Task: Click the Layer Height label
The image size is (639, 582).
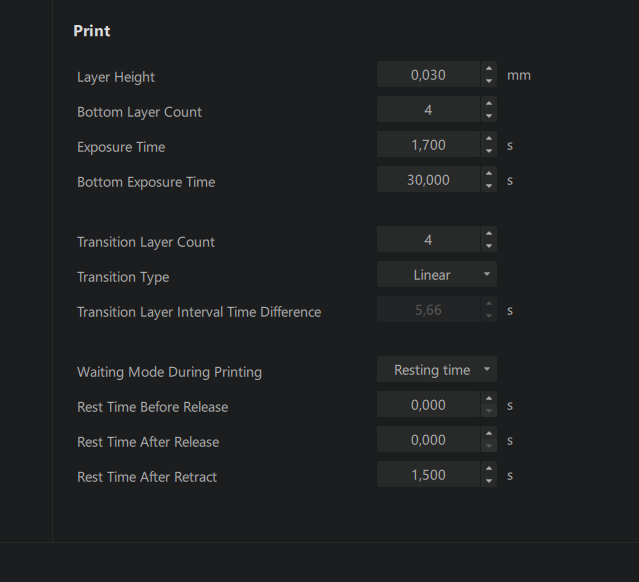Action: coord(116,77)
